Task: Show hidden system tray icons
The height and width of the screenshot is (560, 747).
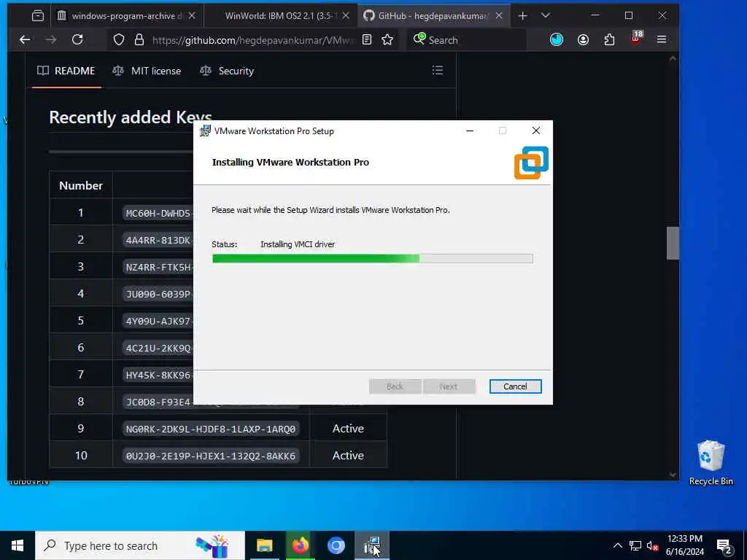Action: pyautogui.click(x=617, y=545)
